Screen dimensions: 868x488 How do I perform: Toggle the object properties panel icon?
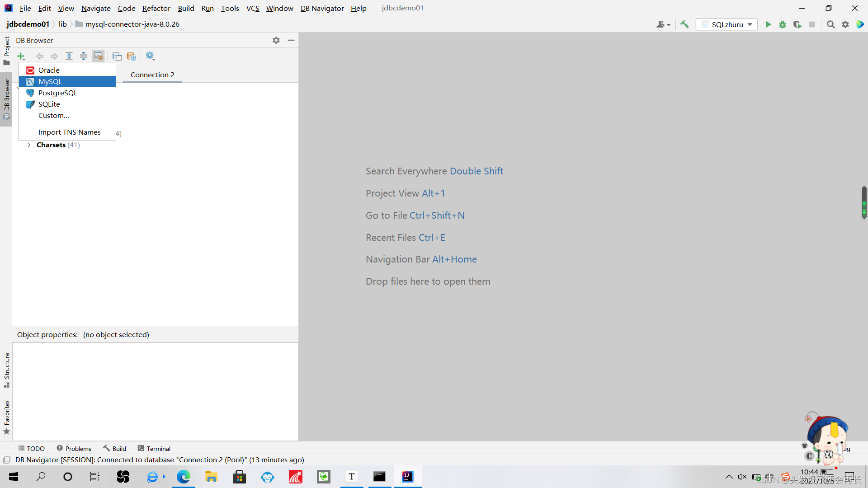pos(98,56)
